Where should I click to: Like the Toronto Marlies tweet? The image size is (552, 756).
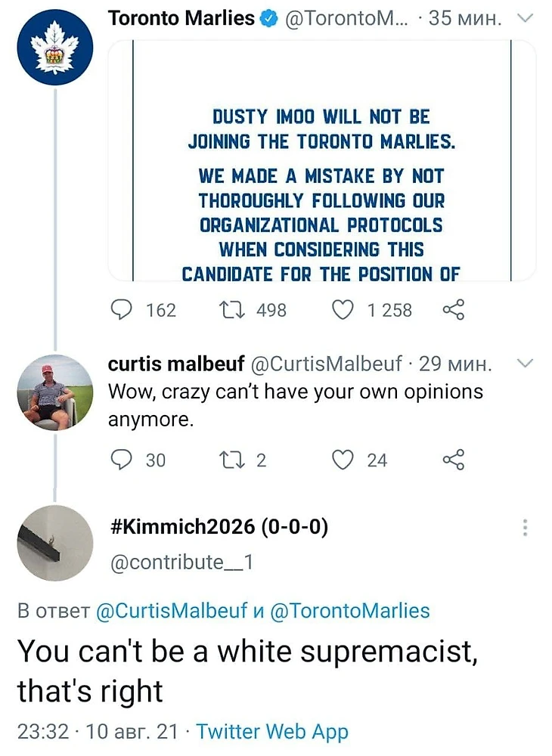344,310
